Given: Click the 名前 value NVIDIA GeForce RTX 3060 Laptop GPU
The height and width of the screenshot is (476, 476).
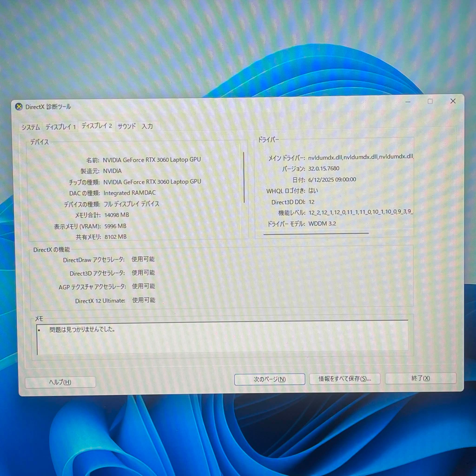Looking at the screenshot, I should pyautogui.click(x=152, y=160).
